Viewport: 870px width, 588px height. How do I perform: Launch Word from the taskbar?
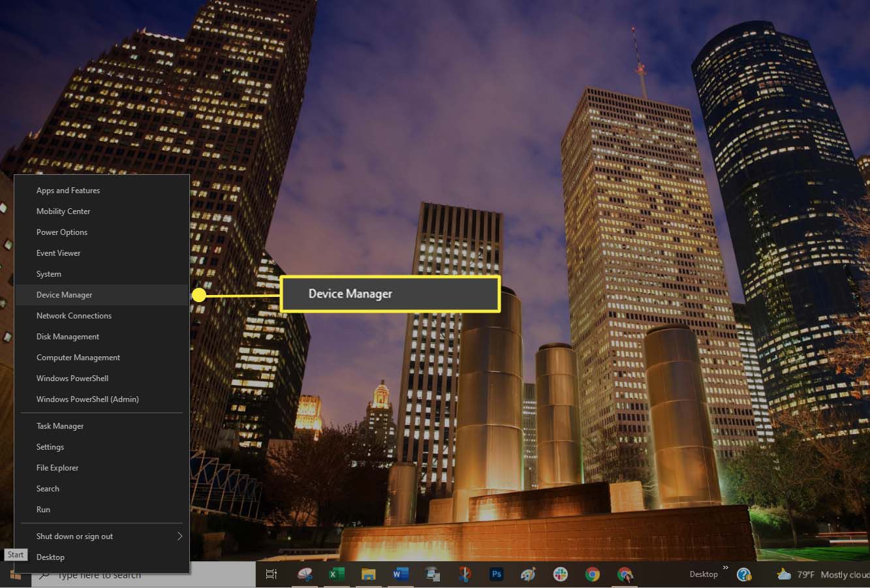401,574
